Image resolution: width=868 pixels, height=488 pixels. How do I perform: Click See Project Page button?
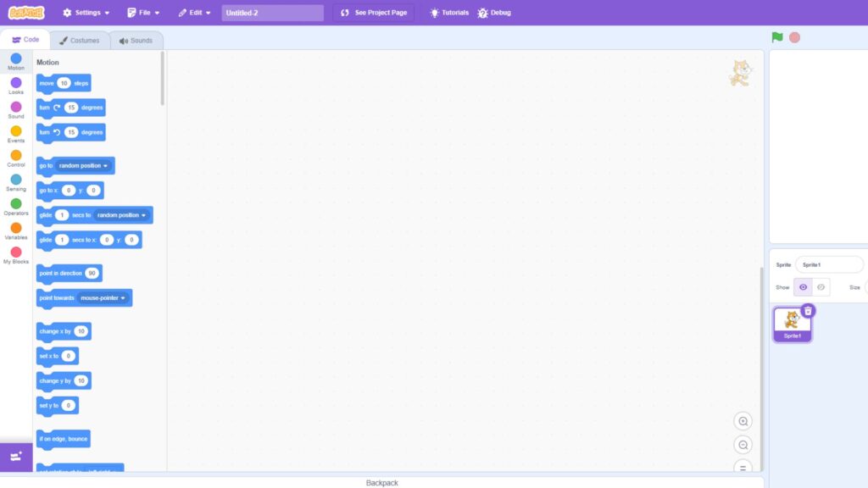point(374,12)
